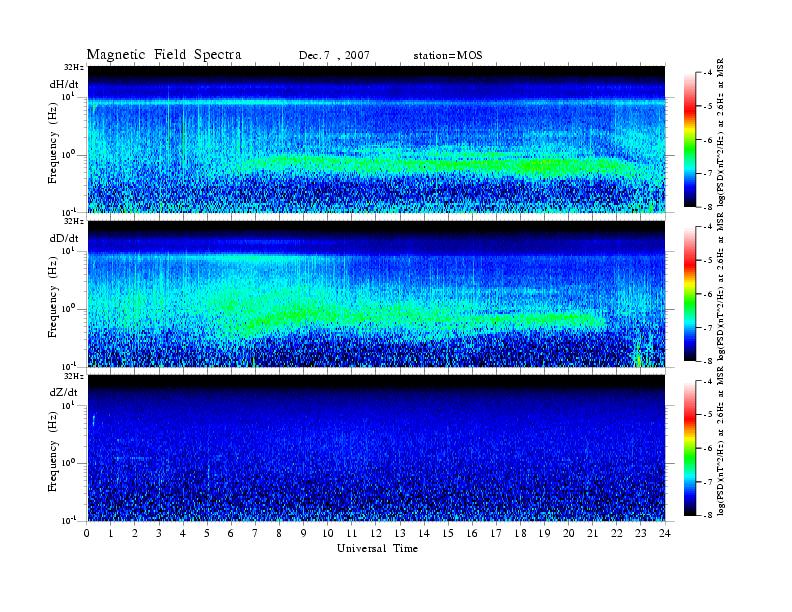Click the "-6" tick on dD/dt colorbar

(x=708, y=294)
